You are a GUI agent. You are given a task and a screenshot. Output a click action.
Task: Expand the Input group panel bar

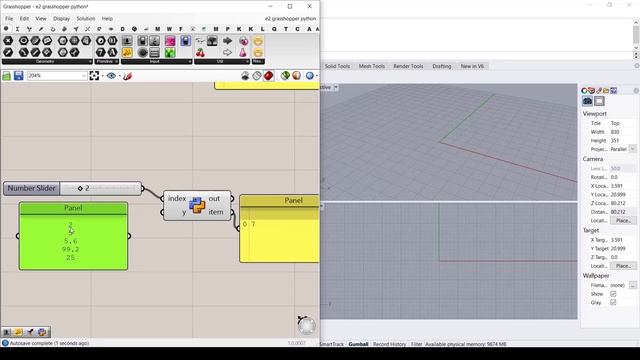[x=156, y=62]
